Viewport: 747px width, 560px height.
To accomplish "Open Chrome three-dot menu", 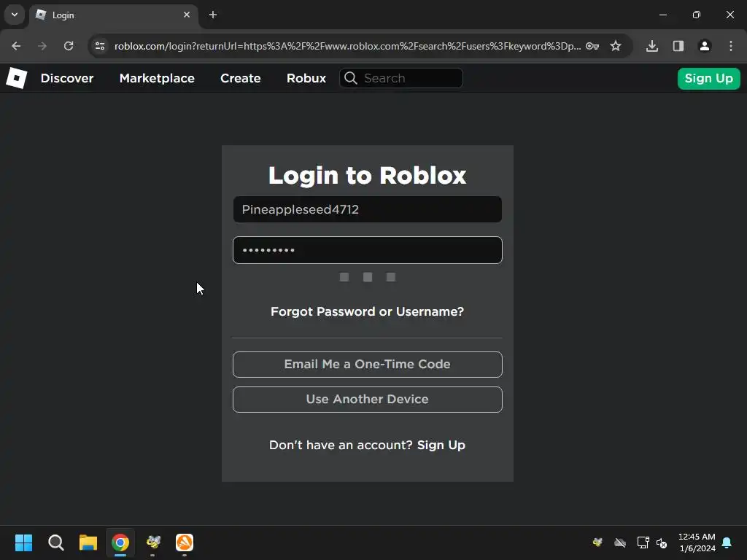I will (x=731, y=46).
